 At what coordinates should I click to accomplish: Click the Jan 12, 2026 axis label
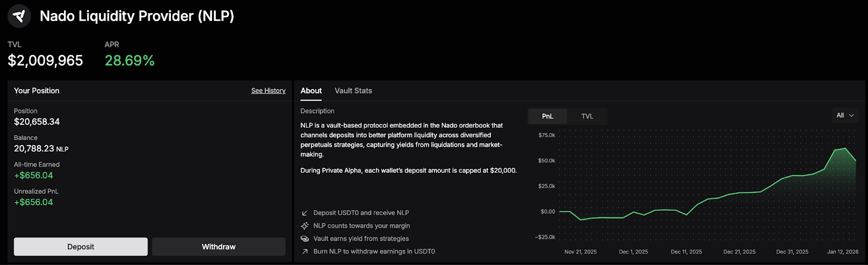click(843, 252)
